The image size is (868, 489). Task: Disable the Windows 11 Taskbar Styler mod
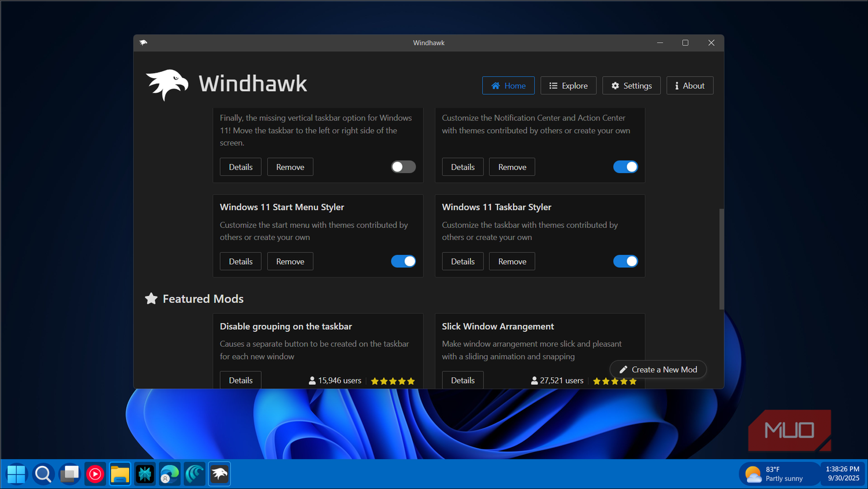[x=625, y=261]
